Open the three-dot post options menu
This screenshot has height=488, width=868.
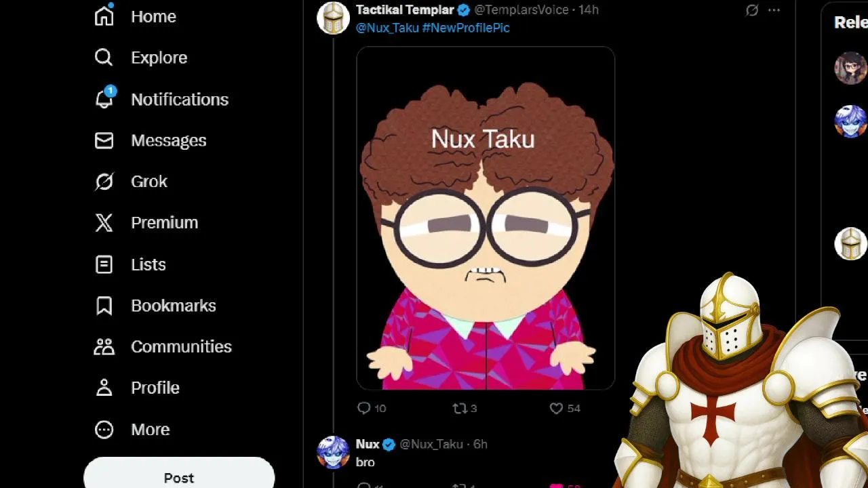774,10
